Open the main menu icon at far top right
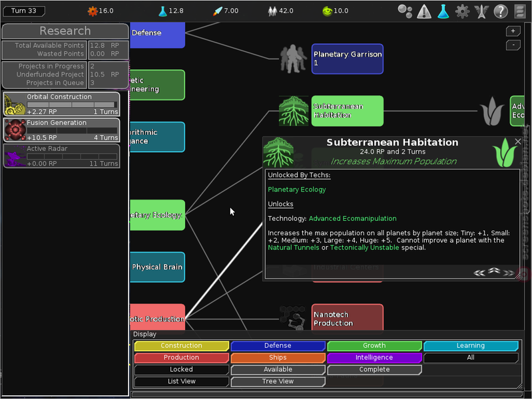This screenshot has width=532, height=399. coord(519,11)
